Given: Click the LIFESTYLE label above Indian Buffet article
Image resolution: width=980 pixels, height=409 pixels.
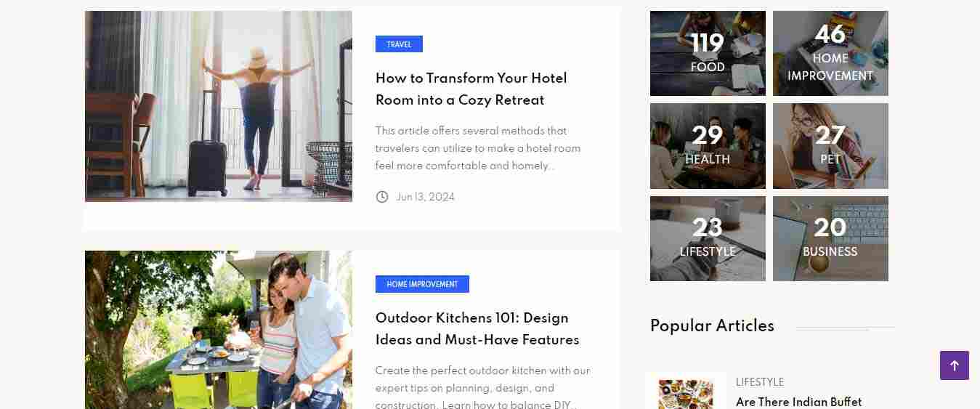Looking at the screenshot, I should pyautogui.click(x=760, y=382).
